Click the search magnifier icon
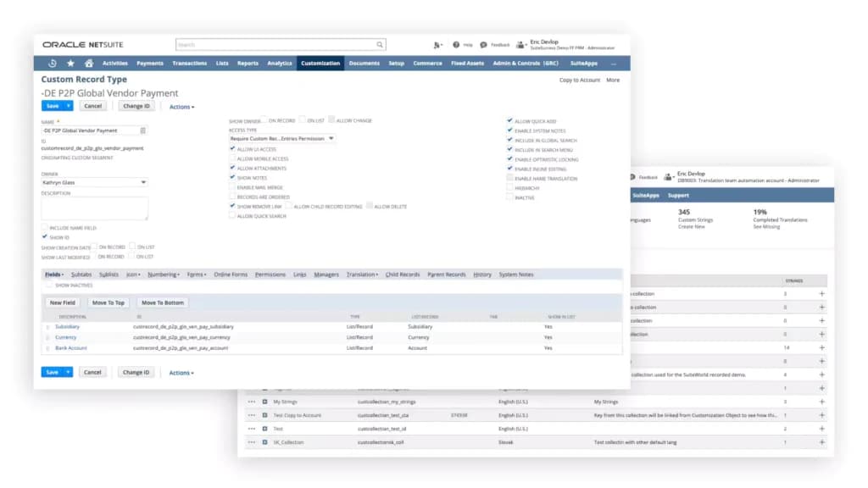This screenshot has height=488, width=868. pyautogui.click(x=380, y=45)
